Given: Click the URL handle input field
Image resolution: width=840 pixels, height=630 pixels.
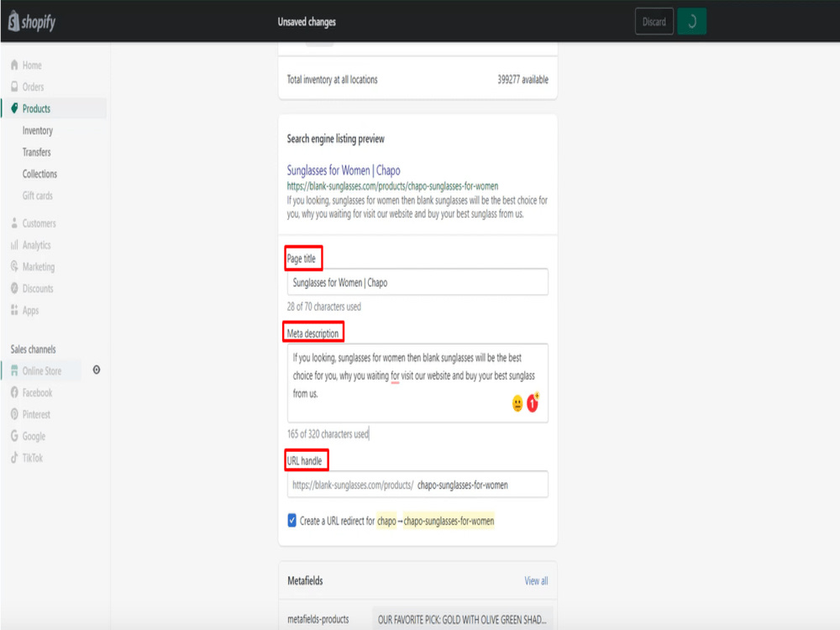Looking at the screenshot, I should point(417,485).
